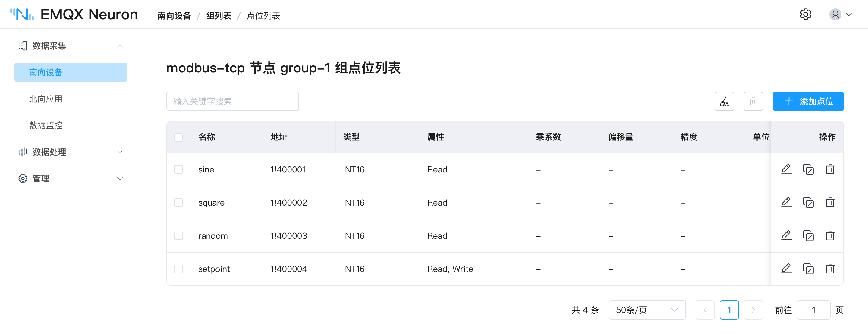Viewport: 868px width, 334px height.
Task: Click the 数据采集 sidebar icon
Action: pos(23,46)
